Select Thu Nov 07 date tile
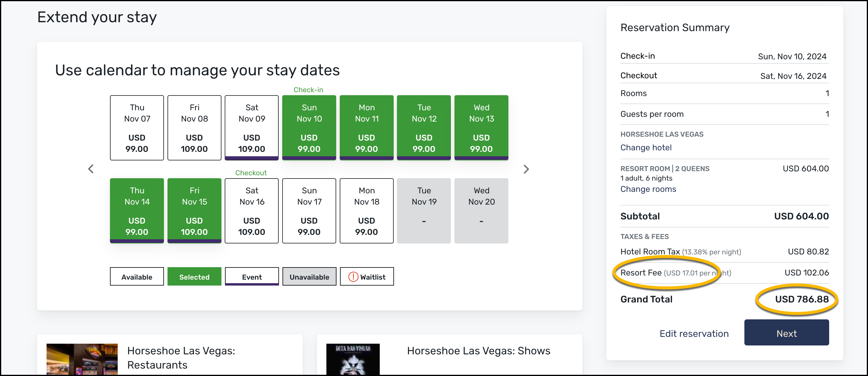The width and height of the screenshot is (868, 376). click(x=137, y=128)
